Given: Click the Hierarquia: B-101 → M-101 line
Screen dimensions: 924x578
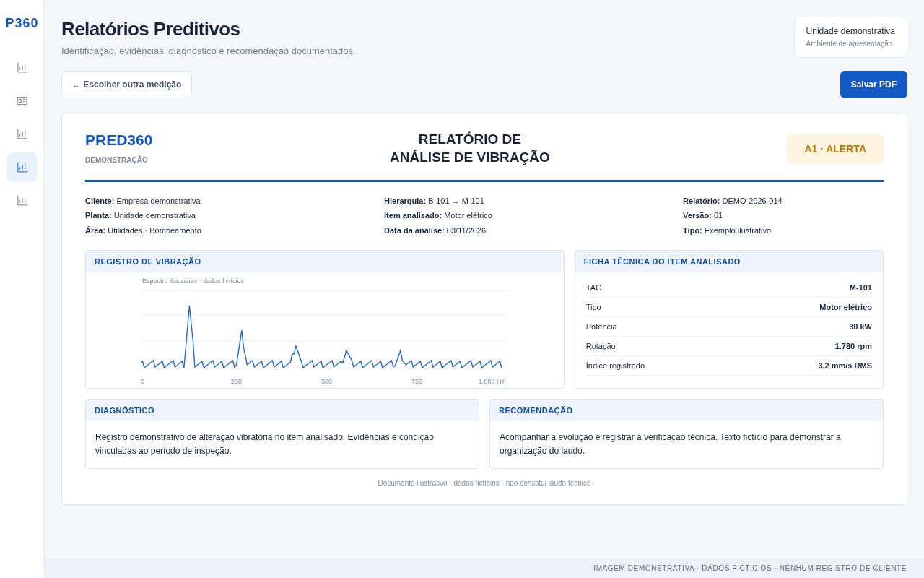Looking at the screenshot, I should (x=434, y=201).
